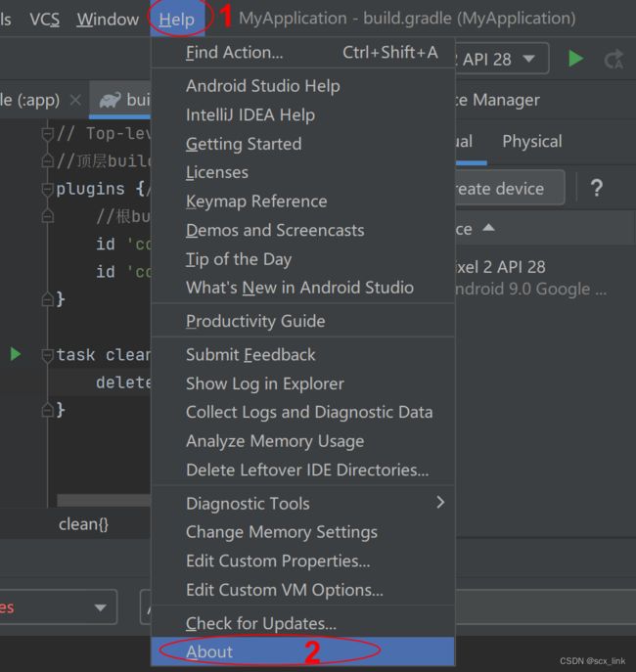Choose Delete Leftover IDE Directories
This screenshot has height=672, width=636.
(303, 470)
